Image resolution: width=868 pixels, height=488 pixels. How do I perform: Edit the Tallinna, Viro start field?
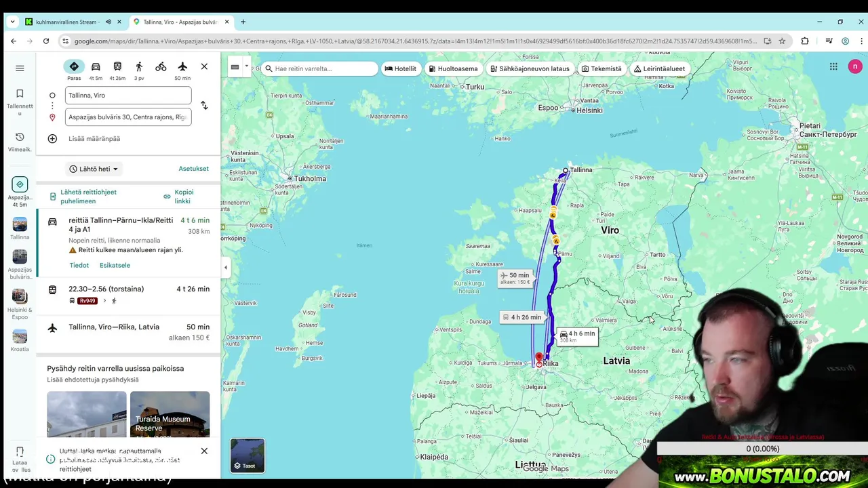click(128, 96)
